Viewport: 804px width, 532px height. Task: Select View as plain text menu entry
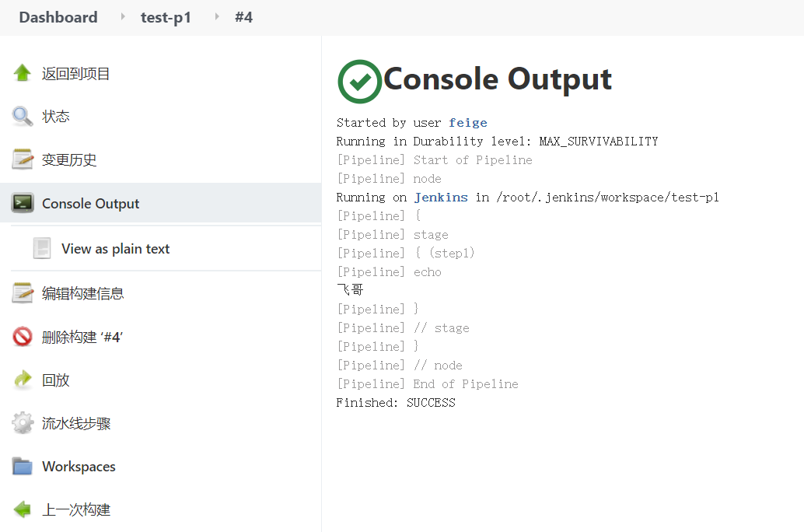coord(115,249)
